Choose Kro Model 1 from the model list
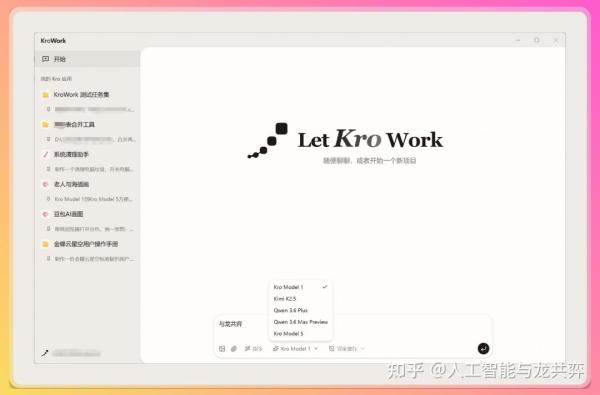Image resolution: width=600 pixels, height=395 pixels. [300, 287]
